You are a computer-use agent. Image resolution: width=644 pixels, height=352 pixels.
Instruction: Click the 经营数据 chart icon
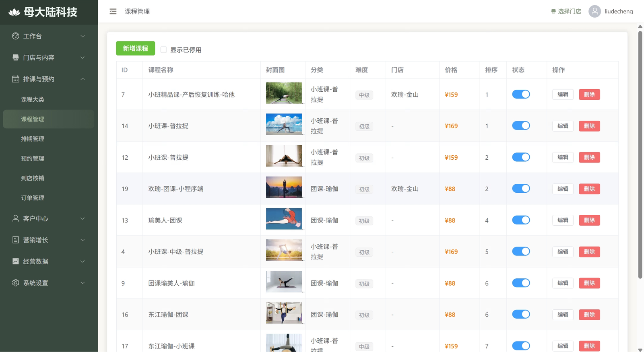coord(16,261)
